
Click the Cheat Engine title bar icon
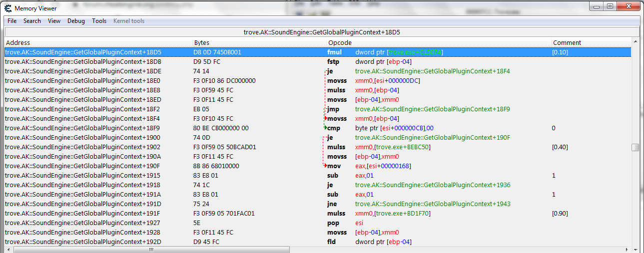pos(8,8)
